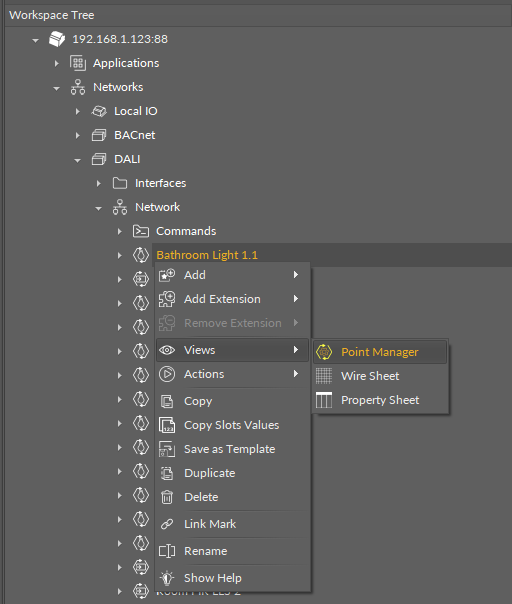
Task: Select the 192.168.1.123:88 device node
Action: point(120,39)
